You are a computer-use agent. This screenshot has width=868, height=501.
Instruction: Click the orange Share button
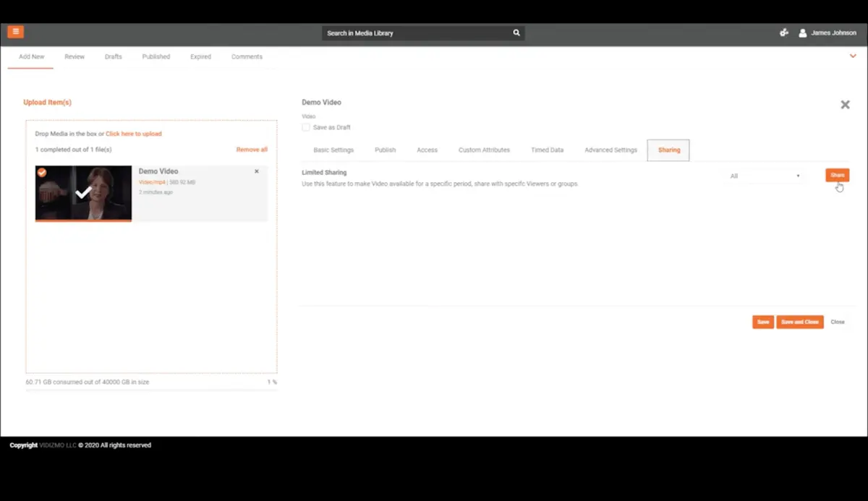click(838, 175)
